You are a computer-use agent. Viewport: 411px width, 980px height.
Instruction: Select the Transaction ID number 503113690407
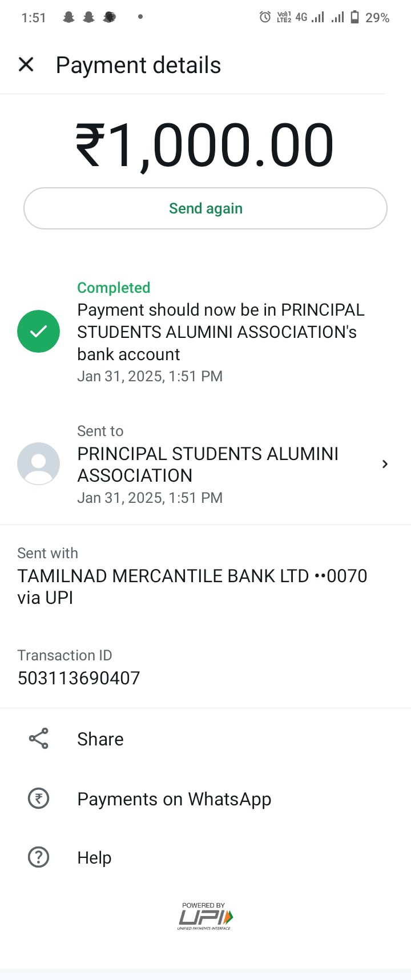tap(79, 677)
